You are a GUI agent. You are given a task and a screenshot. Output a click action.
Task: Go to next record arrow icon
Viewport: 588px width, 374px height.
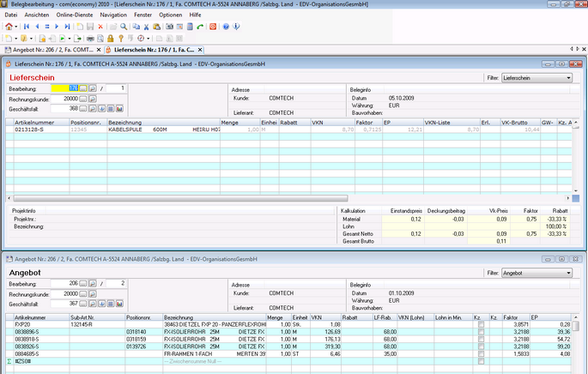click(x=57, y=27)
